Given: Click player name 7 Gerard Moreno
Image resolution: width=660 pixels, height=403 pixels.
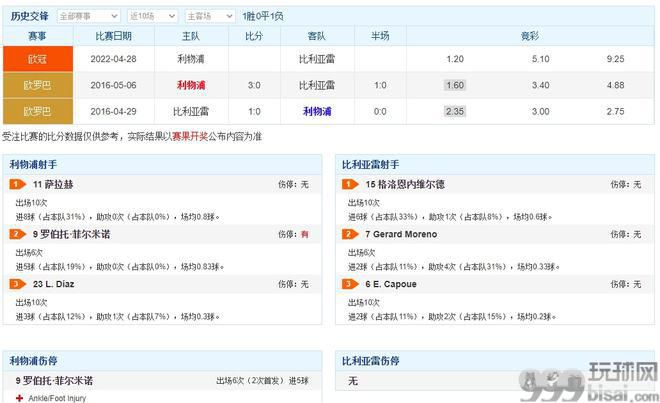Looking at the screenshot, I should pyautogui.click(x=401, y=234).
